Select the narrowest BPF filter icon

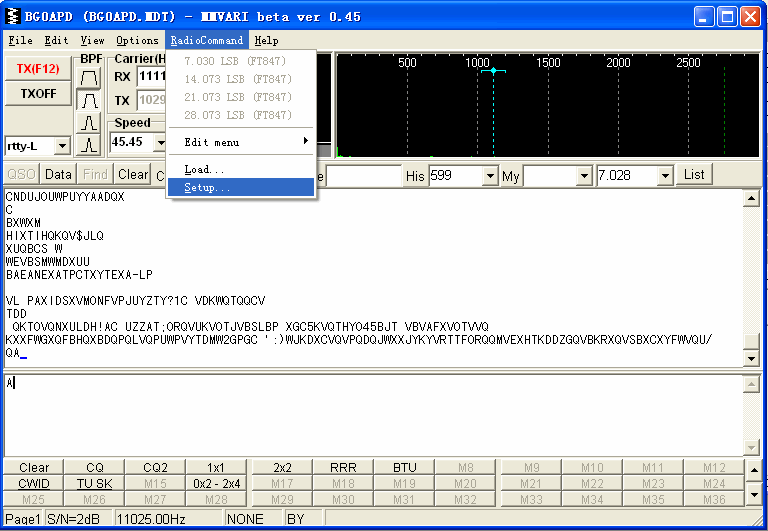pyautogui.click(x=89, y=145)
